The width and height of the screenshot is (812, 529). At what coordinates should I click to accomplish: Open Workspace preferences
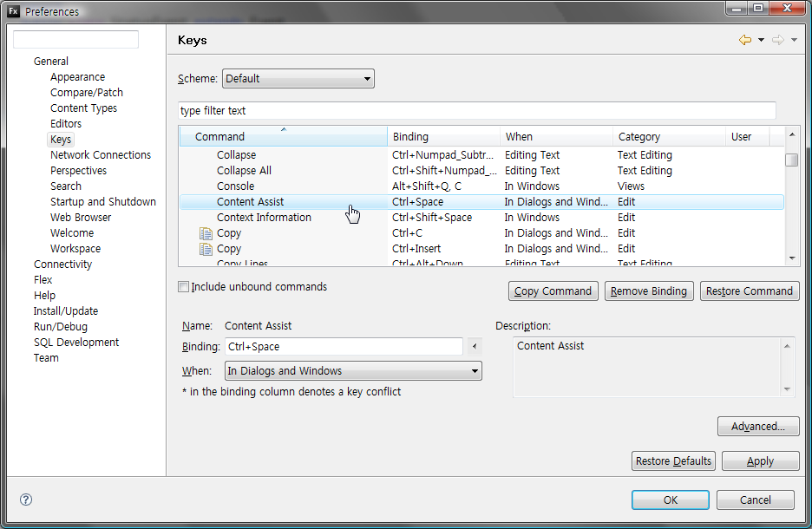tap(75, 248)
